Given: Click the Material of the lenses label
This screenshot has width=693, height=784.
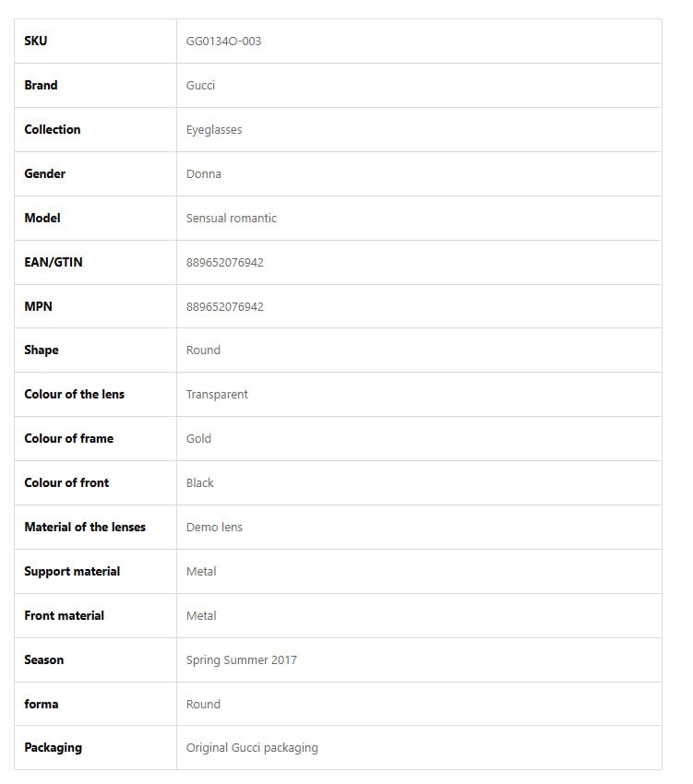Looking at the screenshot, I should pos(85,528).
